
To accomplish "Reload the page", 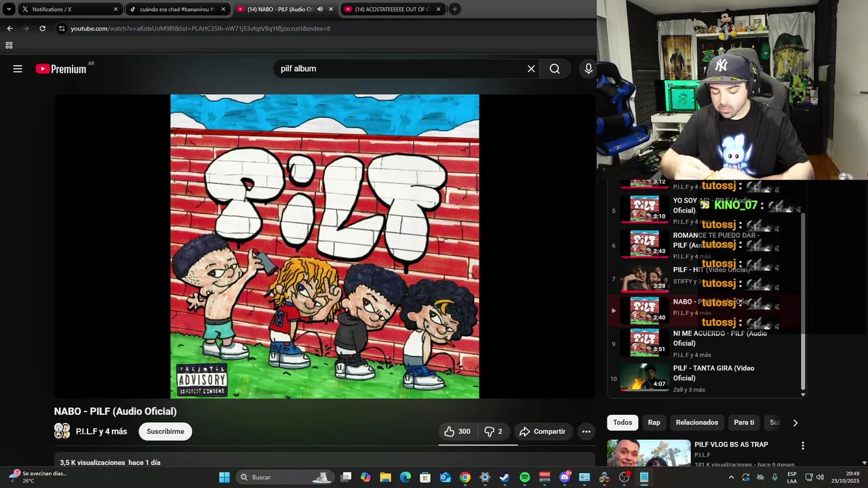I will point(42,28).
